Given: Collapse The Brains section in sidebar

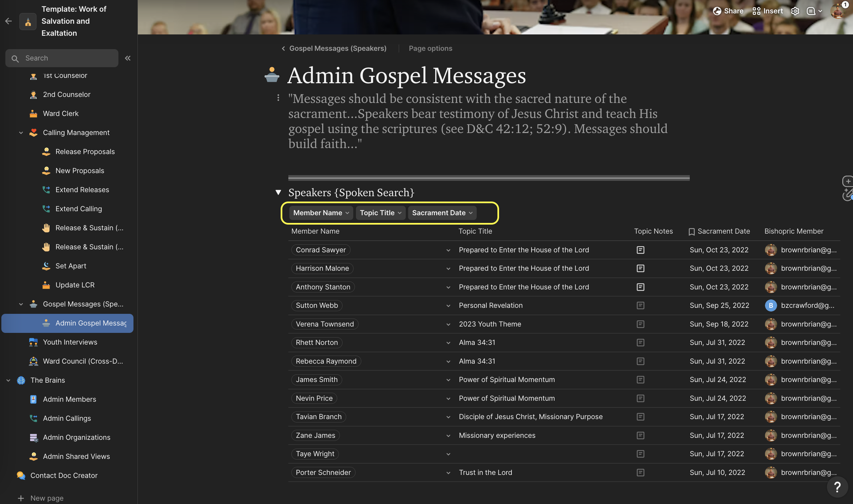Looking at the screenshot, I should click(x=8, y=380).
